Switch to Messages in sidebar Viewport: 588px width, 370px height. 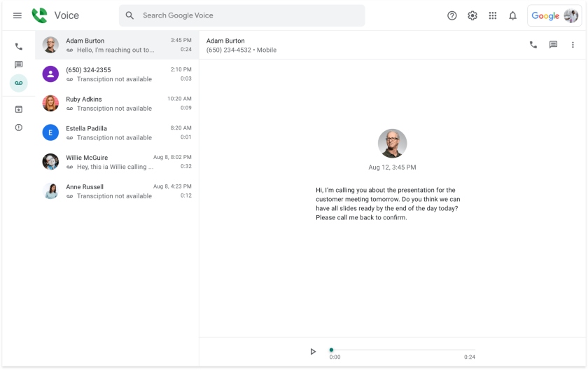point(18,64)
